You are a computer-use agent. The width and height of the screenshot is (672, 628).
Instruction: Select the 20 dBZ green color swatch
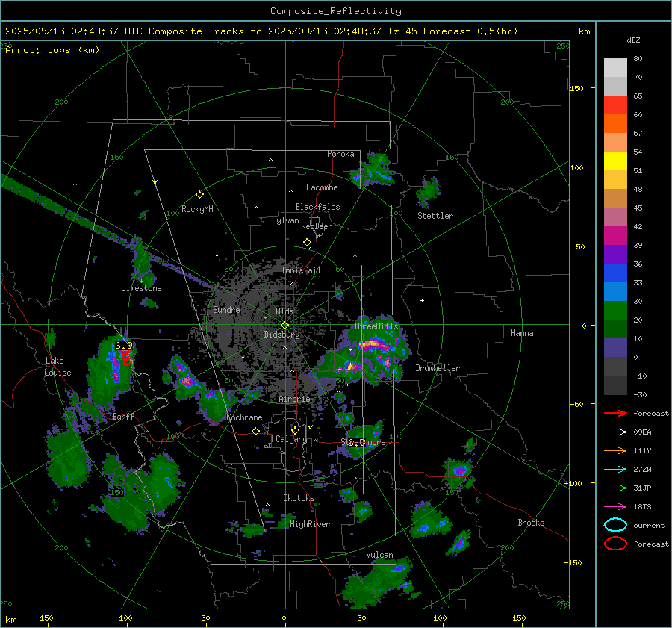click(x=615, y=311)
